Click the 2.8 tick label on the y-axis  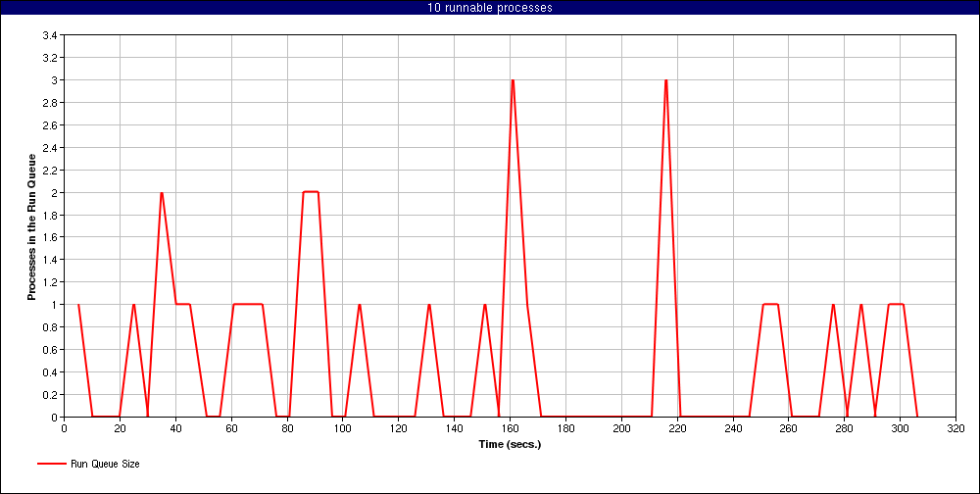(50, 103)
